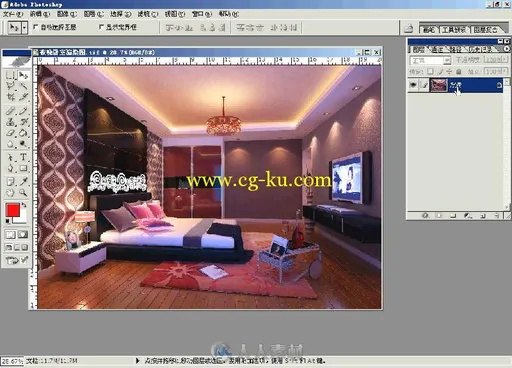The width and height of the screenshot is (512, 368).
Task: Open the 选择 (Select) menu
Action: click(x=120, y=14)
